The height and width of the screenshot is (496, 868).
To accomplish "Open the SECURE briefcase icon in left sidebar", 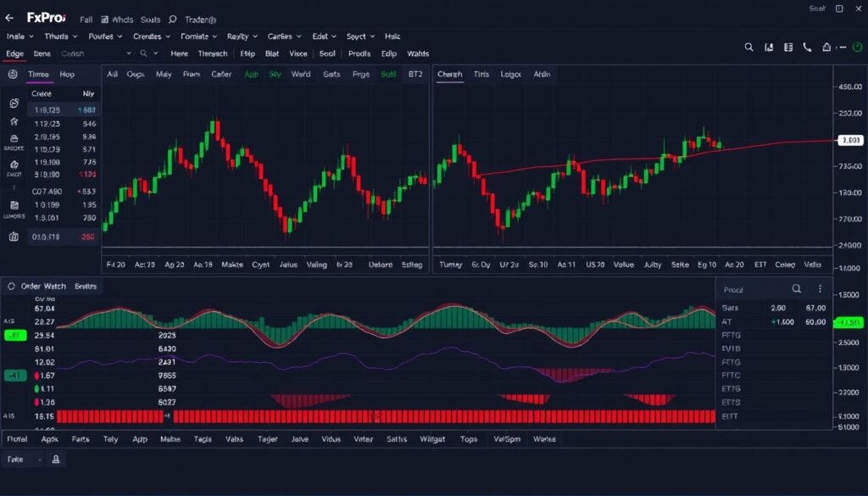I will pos(14,138).
